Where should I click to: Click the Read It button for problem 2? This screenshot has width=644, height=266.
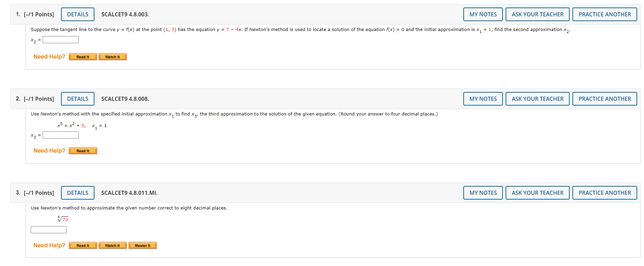tap(83, 151)
